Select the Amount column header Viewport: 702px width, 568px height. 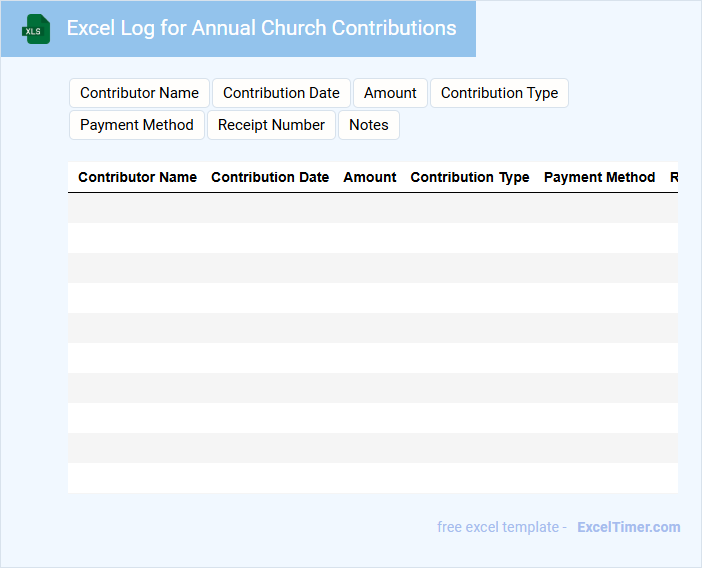(370, 177)
